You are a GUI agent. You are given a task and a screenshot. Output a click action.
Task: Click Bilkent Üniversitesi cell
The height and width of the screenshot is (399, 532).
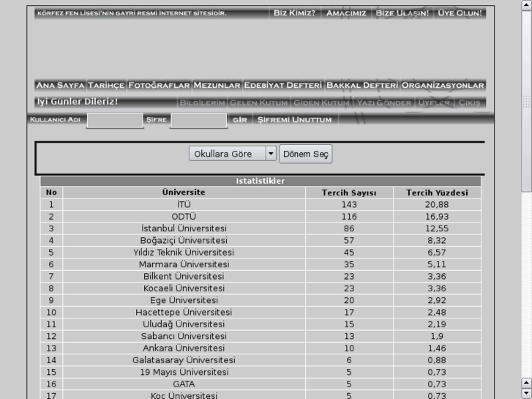click(x=184, y=277)
